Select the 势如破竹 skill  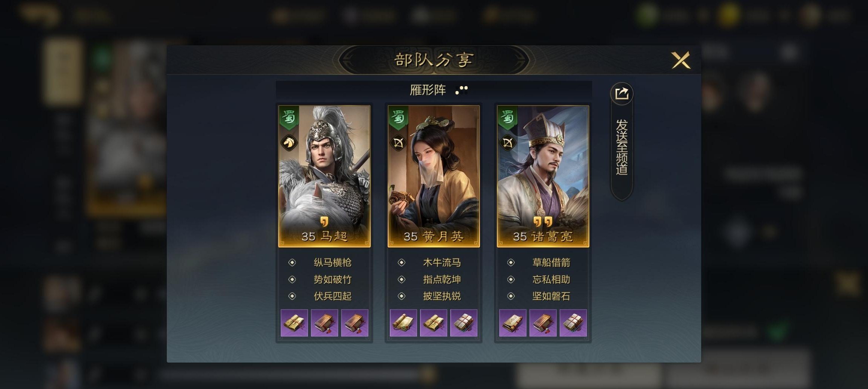click(332, 279)
